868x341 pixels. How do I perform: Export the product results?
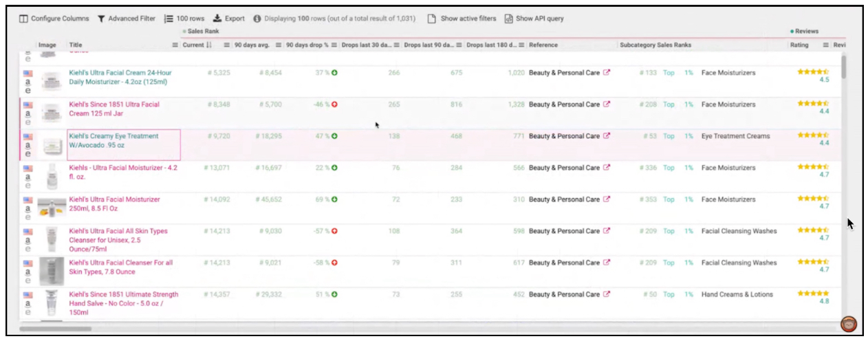229,19
